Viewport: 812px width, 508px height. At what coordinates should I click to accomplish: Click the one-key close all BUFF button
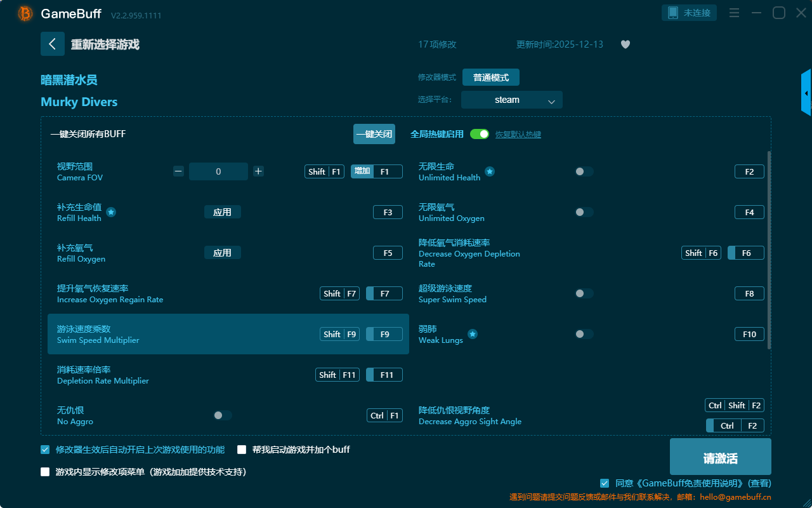coord(374,134)
